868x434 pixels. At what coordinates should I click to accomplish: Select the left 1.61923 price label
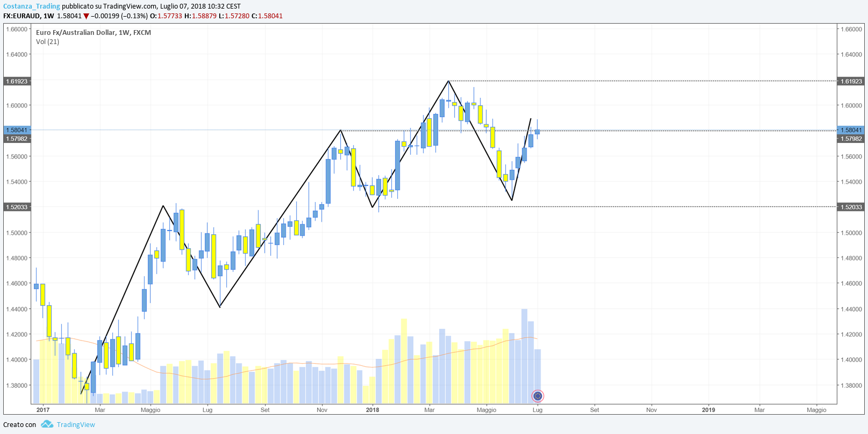(x=17, y=82)
